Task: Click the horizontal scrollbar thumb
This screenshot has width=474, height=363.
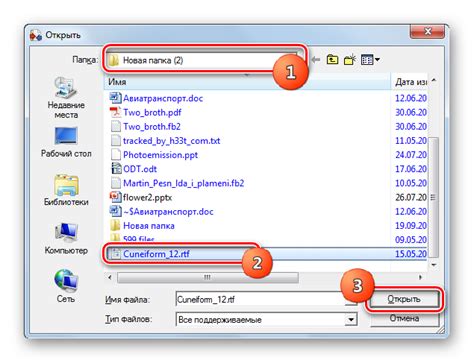Action: click(208, 277)
